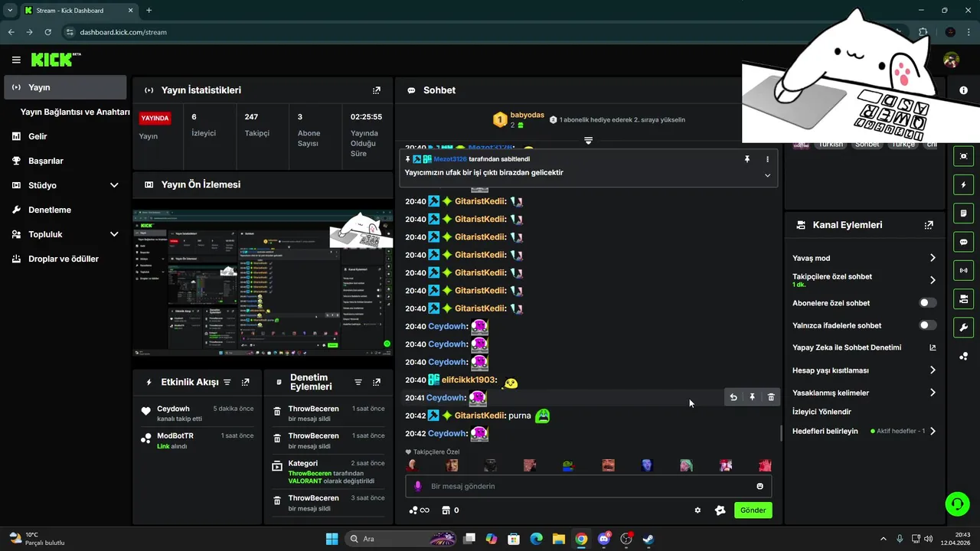This screenshot has height=551, width=980.
Task: Select Yayın in the sidebar
Action: coord(65,87)
